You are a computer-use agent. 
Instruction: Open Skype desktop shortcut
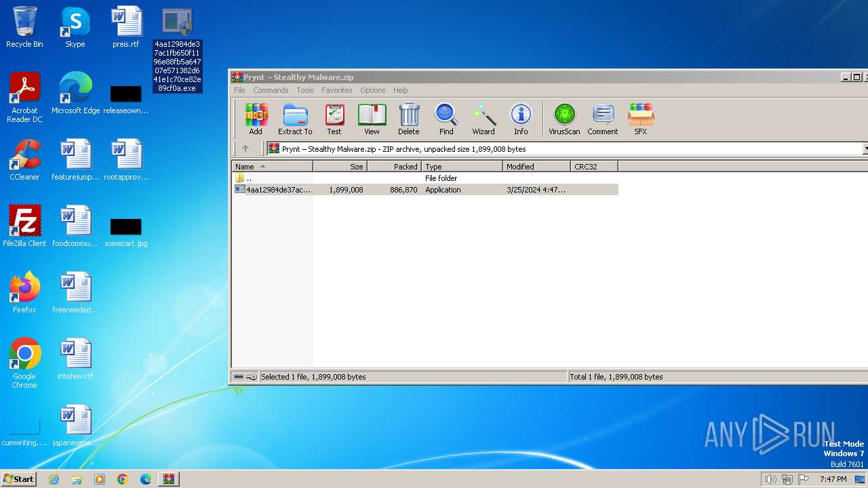(x=75, y=27)
